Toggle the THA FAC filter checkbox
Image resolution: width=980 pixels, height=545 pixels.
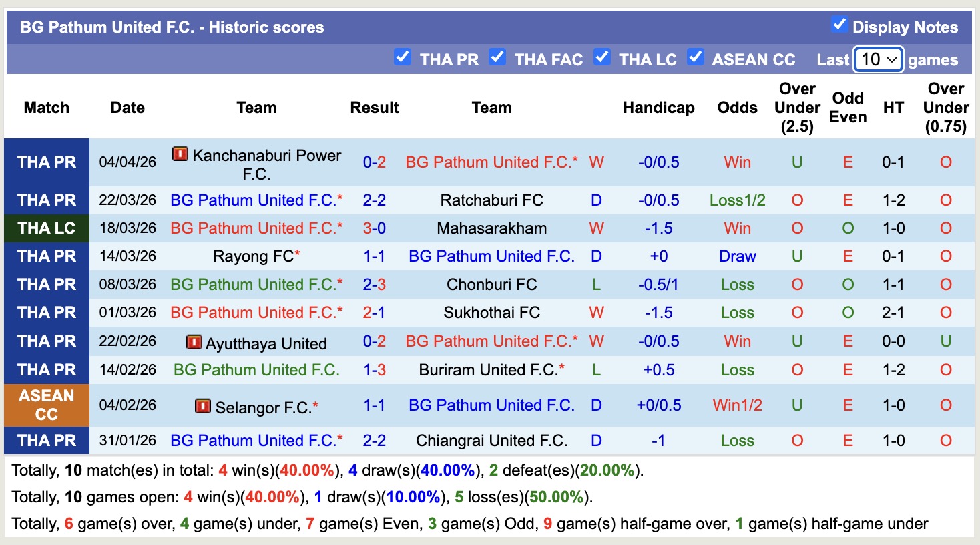click(497, 58)
